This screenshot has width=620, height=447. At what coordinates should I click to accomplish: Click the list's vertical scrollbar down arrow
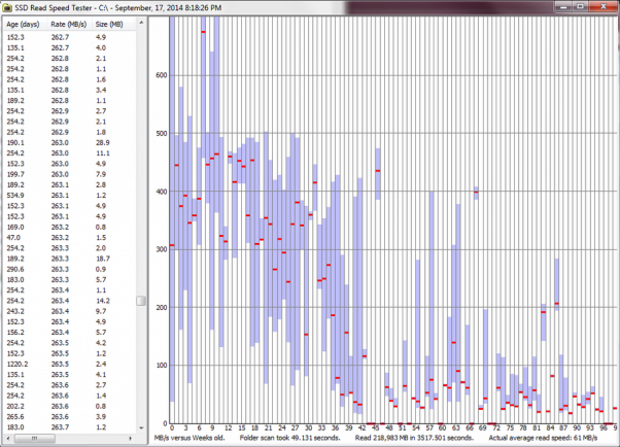141,427
